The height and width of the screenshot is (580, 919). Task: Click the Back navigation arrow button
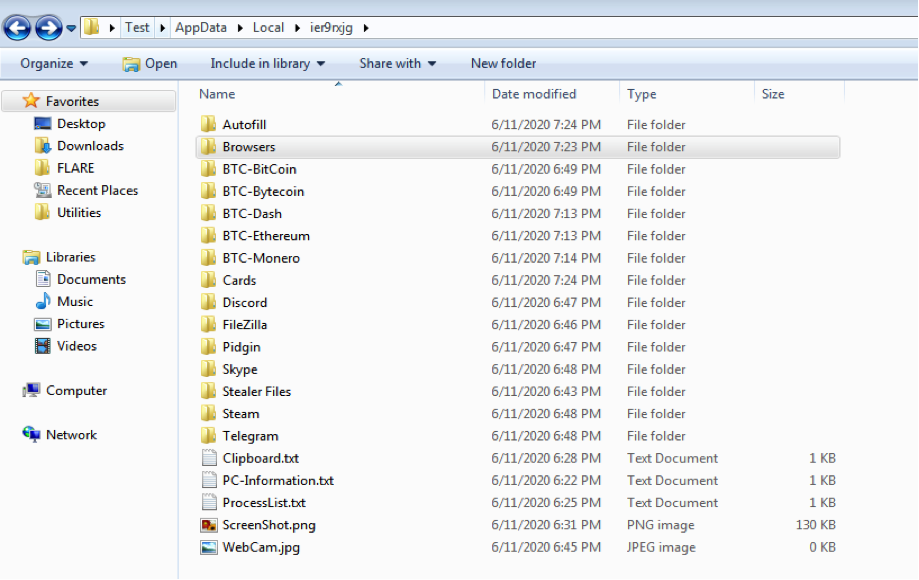[x=17, y=28]
